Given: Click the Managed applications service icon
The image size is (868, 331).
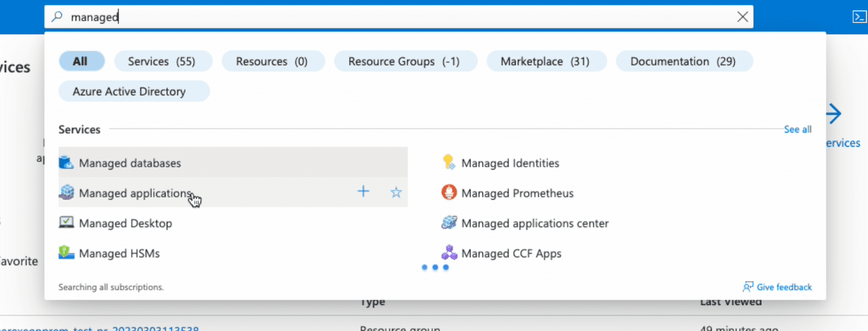Looking at the screenshot, I should (66, 193).
